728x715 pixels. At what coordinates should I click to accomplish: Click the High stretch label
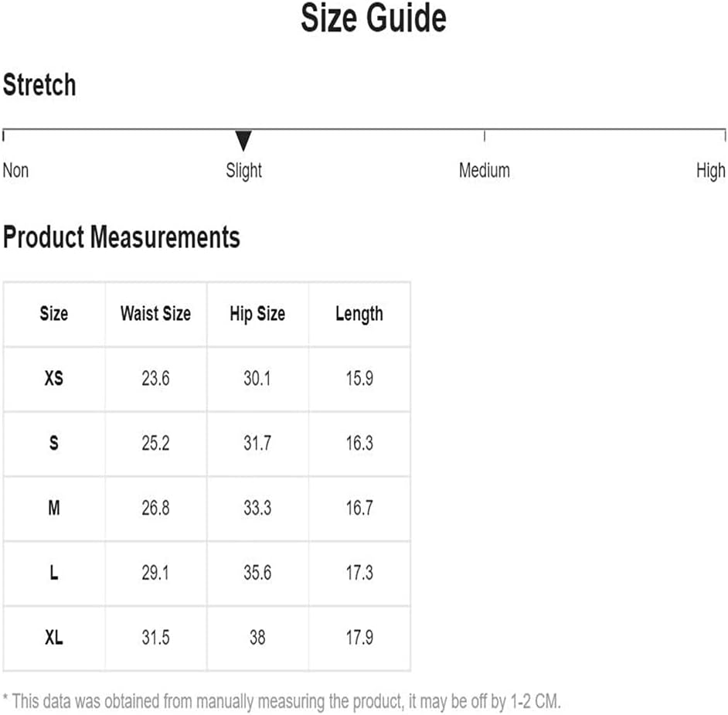coord(710,171)
